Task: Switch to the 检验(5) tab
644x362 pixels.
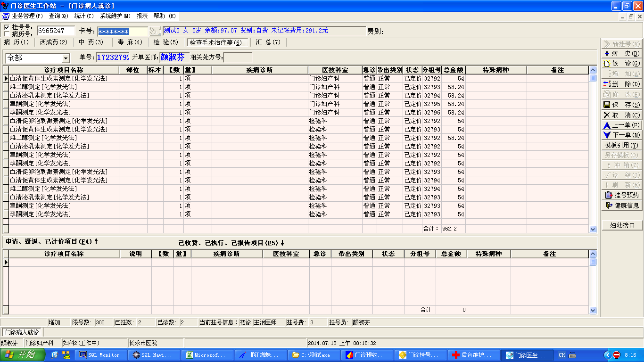Action: point(166,42)
